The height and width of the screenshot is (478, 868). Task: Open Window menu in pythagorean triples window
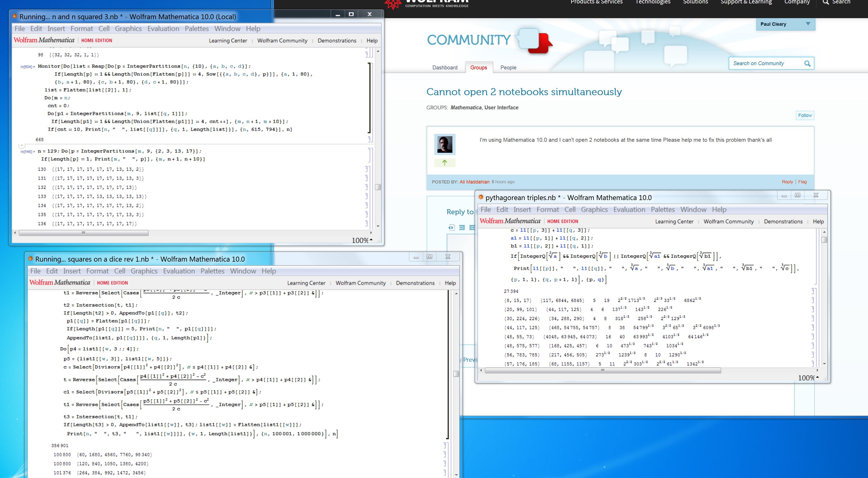[x=693, y=210]
